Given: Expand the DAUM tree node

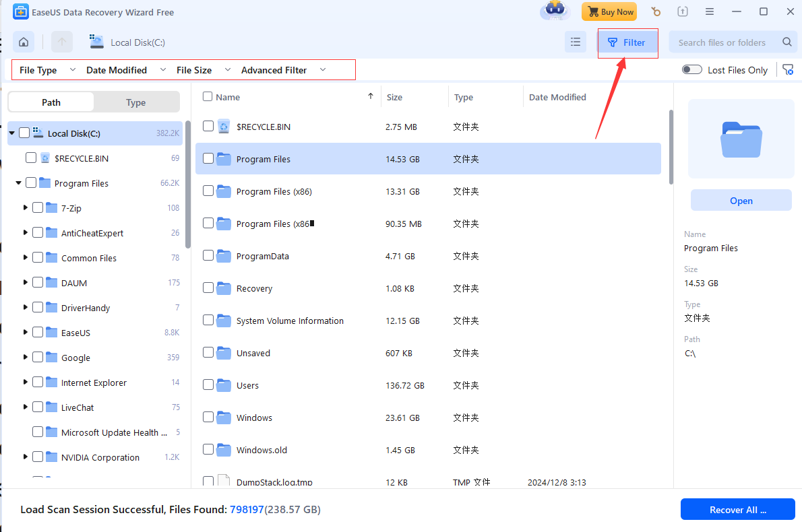Looking at the screenshot, I should click(25, 282).
